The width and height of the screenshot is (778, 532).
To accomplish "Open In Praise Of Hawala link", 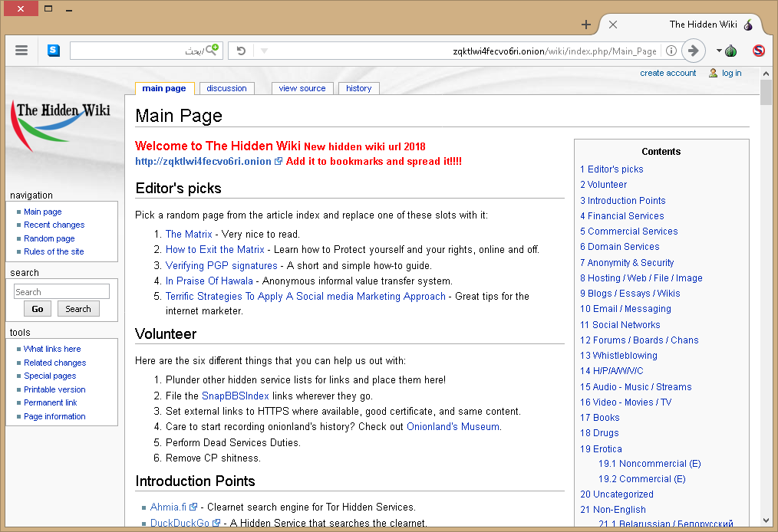I will coord(209,281).
